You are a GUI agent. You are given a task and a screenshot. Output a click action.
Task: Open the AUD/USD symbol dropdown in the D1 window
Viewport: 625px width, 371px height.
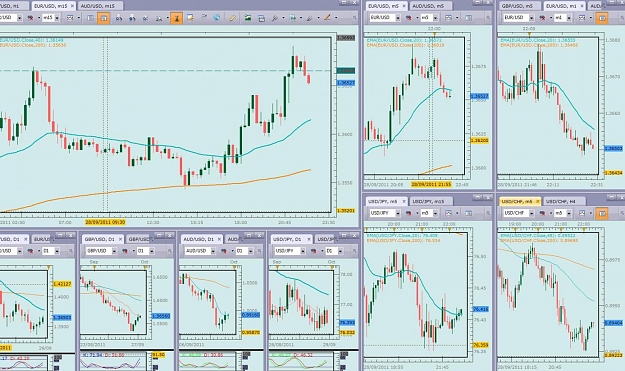pos(213,251)
